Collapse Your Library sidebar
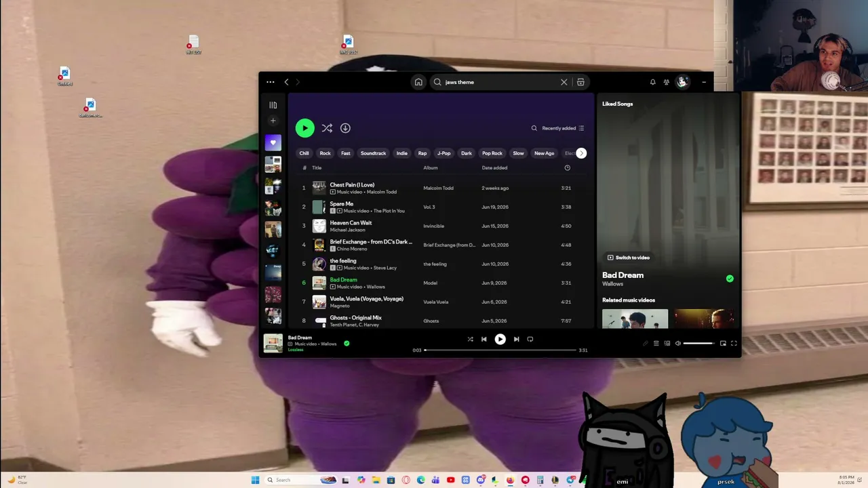The width and height of the screenshot is (868, 488). (x=273, y=105)
